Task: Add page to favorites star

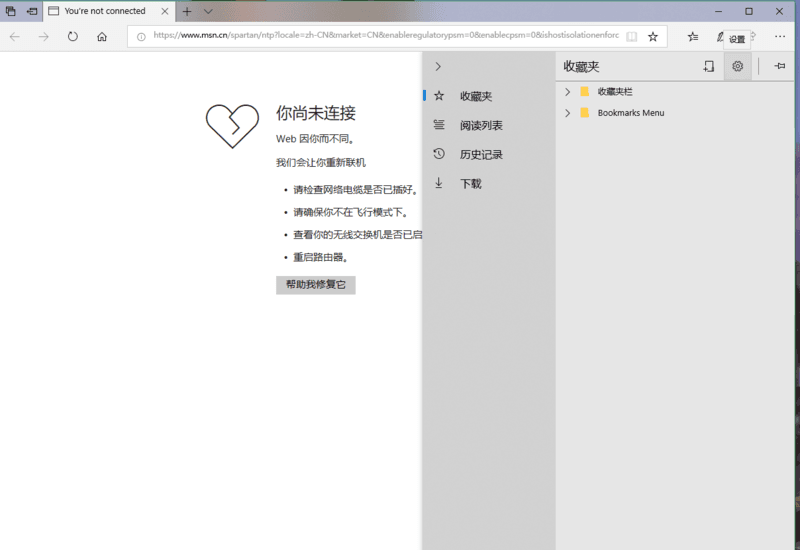Action: (653, 37)
